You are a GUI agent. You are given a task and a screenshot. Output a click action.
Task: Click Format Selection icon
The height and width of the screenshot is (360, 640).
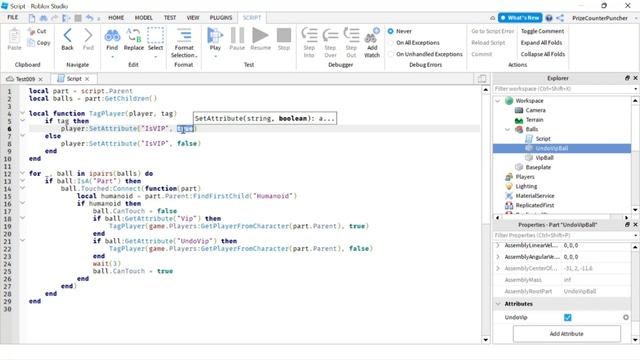[x=184, y=36]
